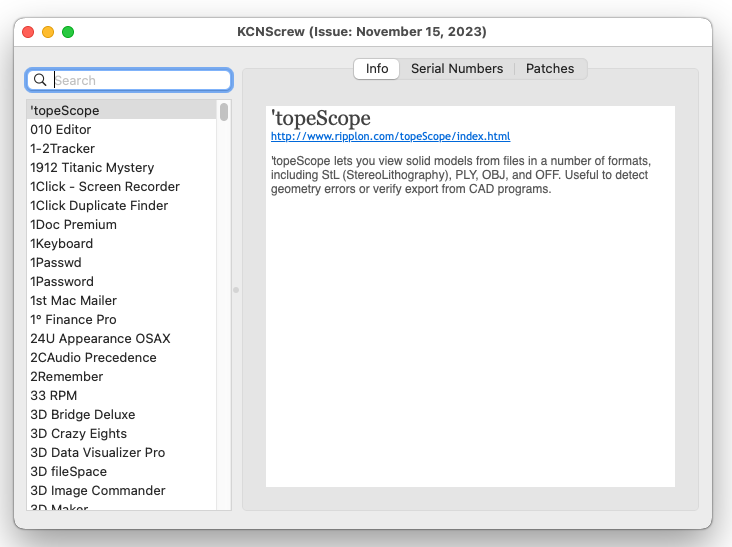Viewport: 732px width, 547px height.
Task: Select 3D Bridge Deluxe in list
Action: pyautogui.click(x=83, y=415)
